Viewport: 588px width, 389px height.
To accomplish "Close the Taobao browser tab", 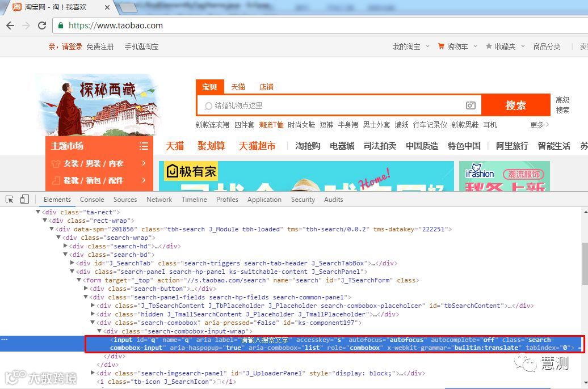I will pos(107,7).
